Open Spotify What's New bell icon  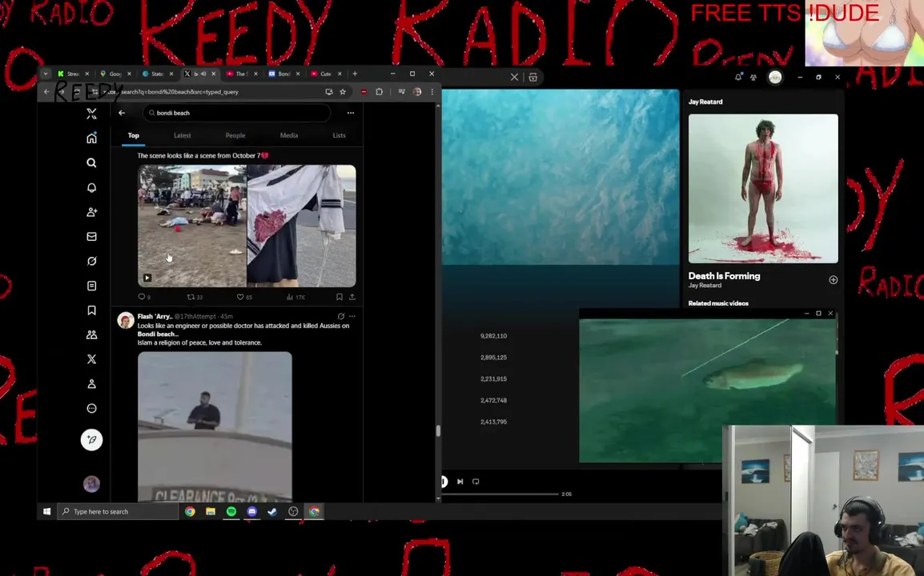[737, 77]
